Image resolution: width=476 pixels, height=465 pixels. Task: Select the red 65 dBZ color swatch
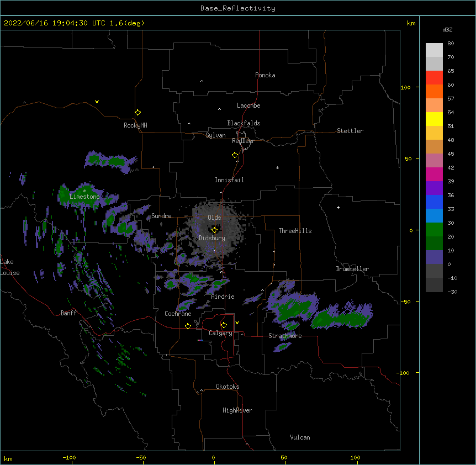pos(434,77)
